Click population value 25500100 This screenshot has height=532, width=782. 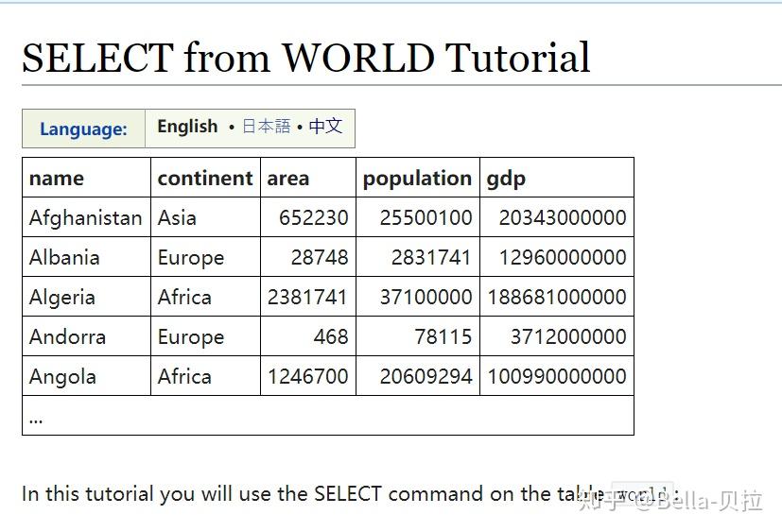click(x=418, y=217)
